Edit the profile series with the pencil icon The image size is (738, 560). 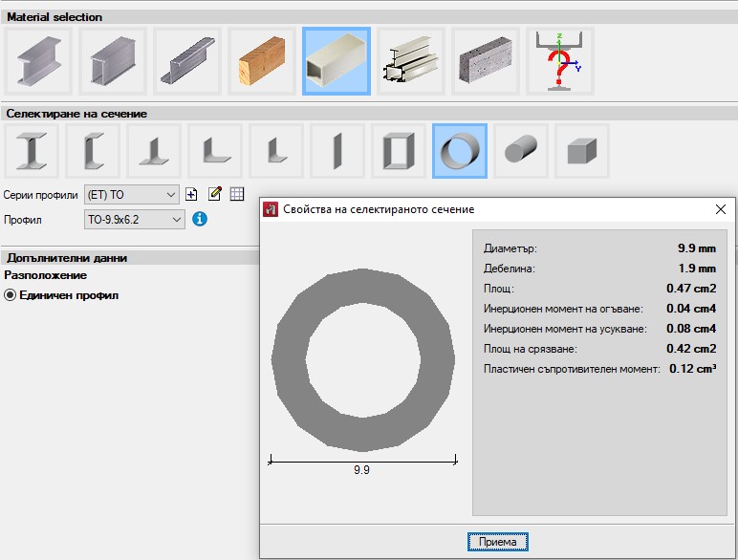coord(215,193)
